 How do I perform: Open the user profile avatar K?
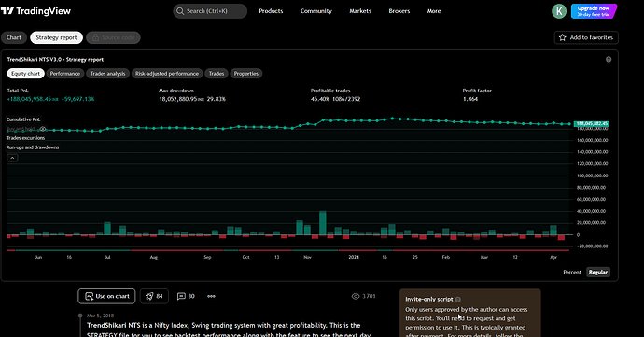coord(558,11)
